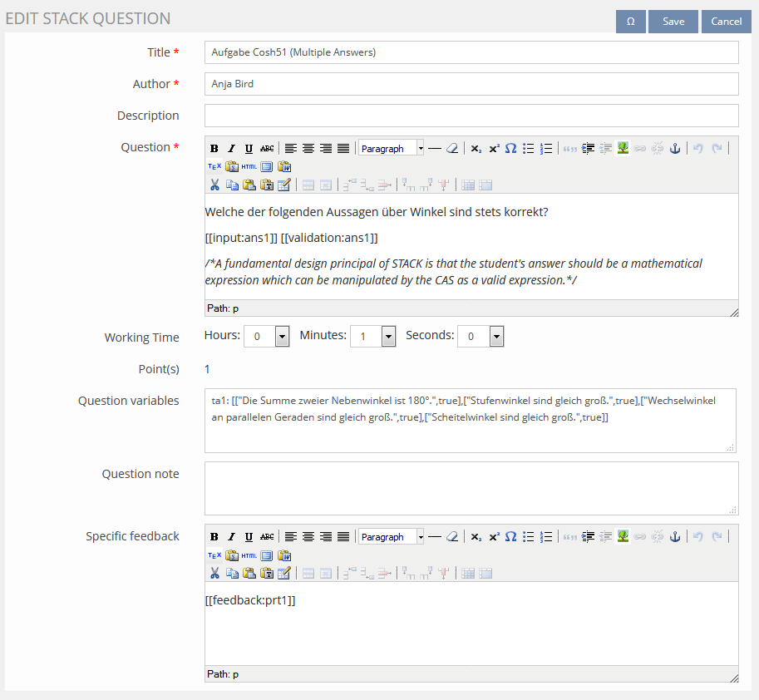Click the TeX icon in Question editor

[x=214, y=166]
